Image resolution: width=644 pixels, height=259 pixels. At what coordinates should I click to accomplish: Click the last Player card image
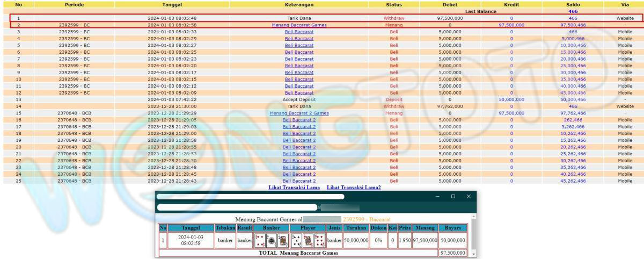point(319,240)
